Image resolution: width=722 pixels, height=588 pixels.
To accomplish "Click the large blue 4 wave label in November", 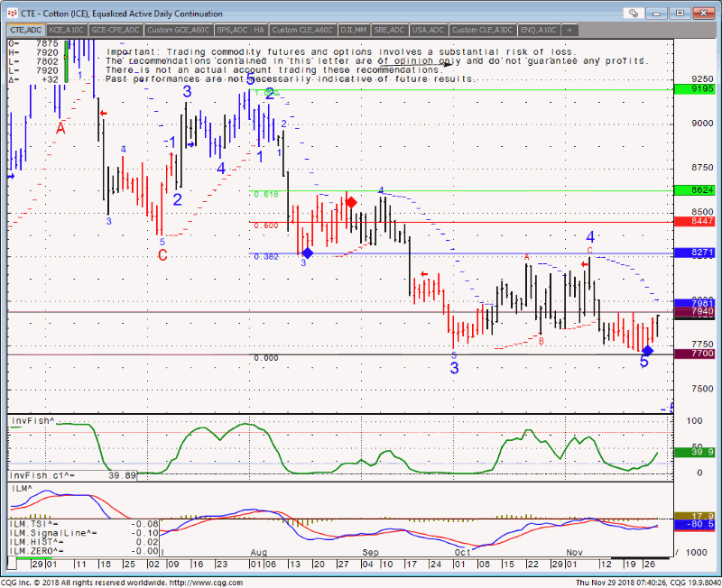I will pyautogui.click(x=590, y=237).
